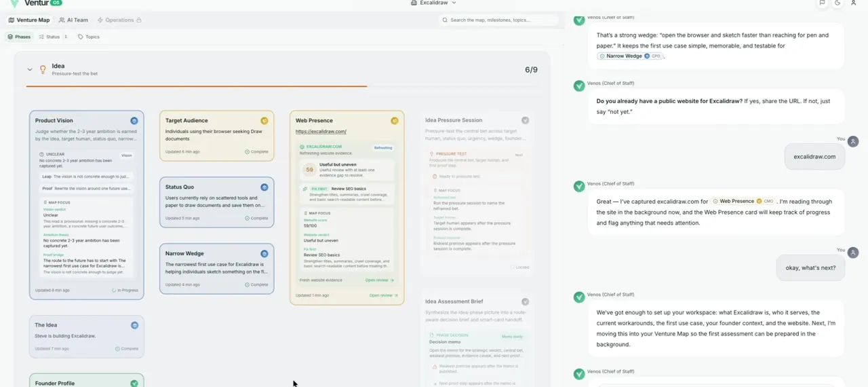Click the Founder Profile check badge
The width and height of the screenshot is (868, 387).
pyautogui.click(x=134, y=383)
